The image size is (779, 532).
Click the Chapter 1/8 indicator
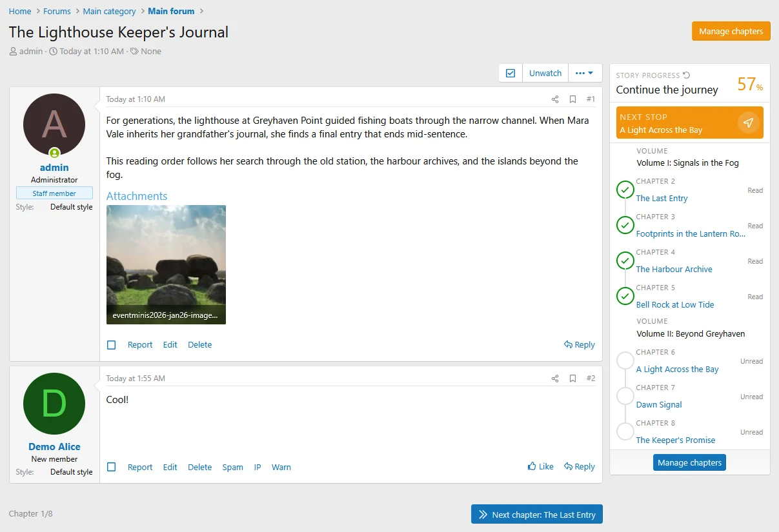pos(31,514)
